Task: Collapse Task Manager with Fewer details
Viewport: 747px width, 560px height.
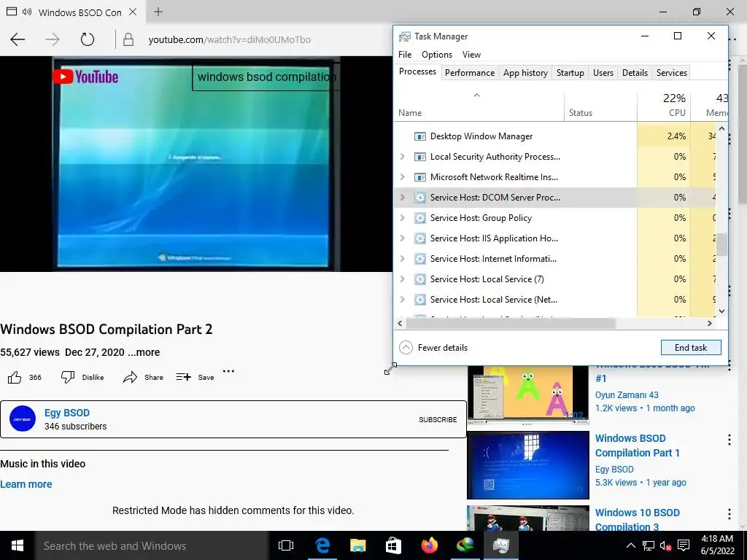Action: 433,348
